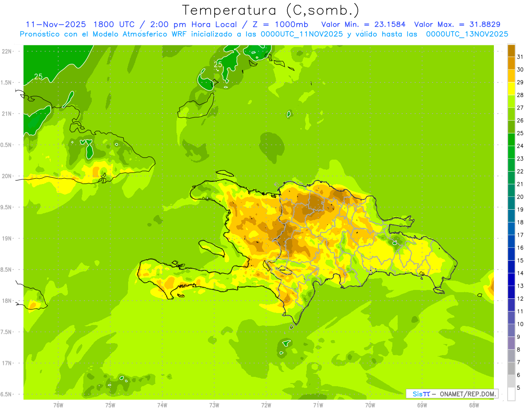
Task: Select the 'Valor Min. = 23.1584' readout
Action: coord(363,25)
